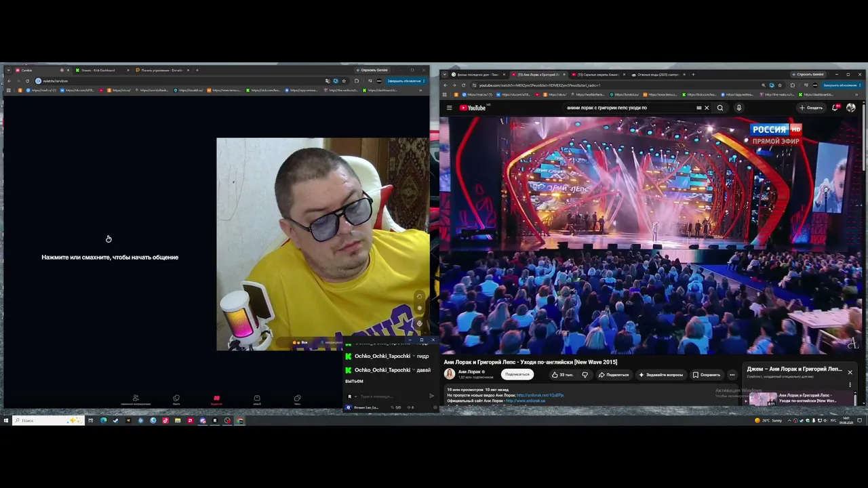868x488 pixels.
Task: Reload the rulet.tv page
Action: click(27, 81)
